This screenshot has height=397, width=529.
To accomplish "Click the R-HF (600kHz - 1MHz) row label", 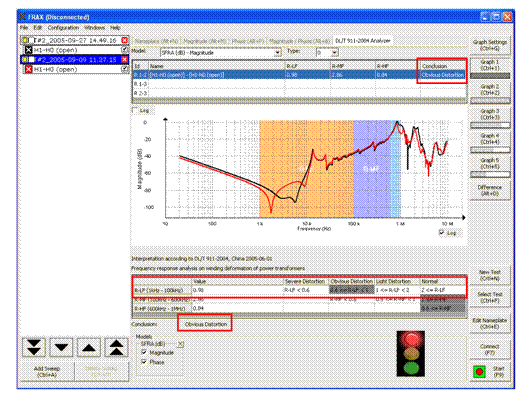I will coord(162,309).
